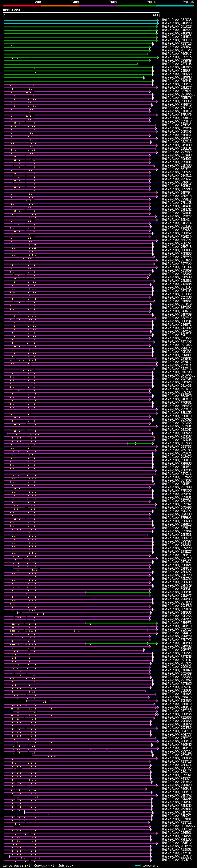Select hit label UniRef100_C1E6S8
Screen dimensions: 197x868
(176, 74)
